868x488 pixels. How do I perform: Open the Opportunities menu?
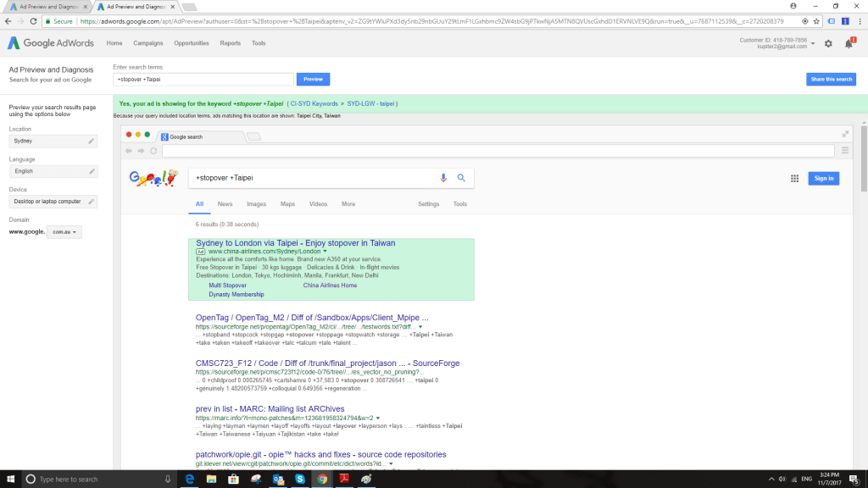tap(192, 43)
